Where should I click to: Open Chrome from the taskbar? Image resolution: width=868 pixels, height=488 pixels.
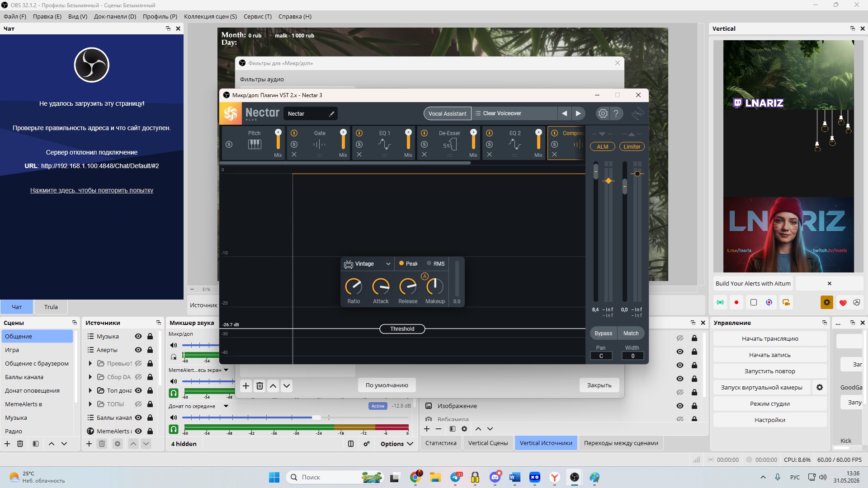click(415, 477)
